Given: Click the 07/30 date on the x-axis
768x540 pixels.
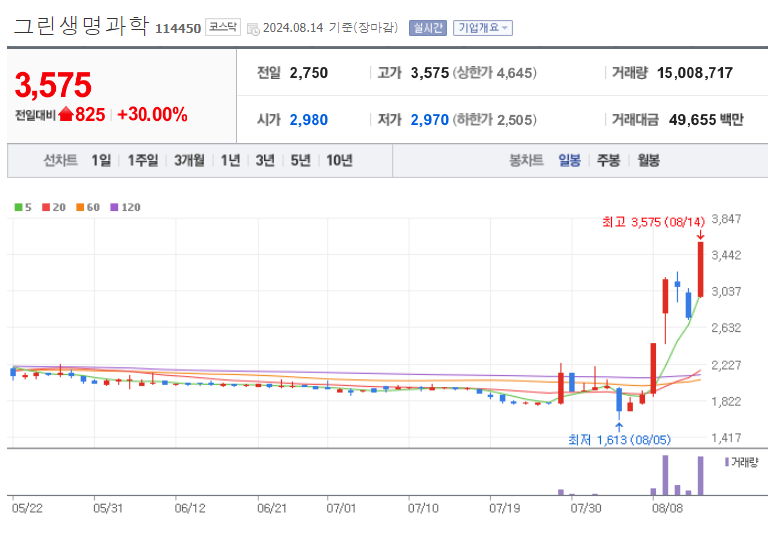Looking at the screenshot, I should (586, 508).
